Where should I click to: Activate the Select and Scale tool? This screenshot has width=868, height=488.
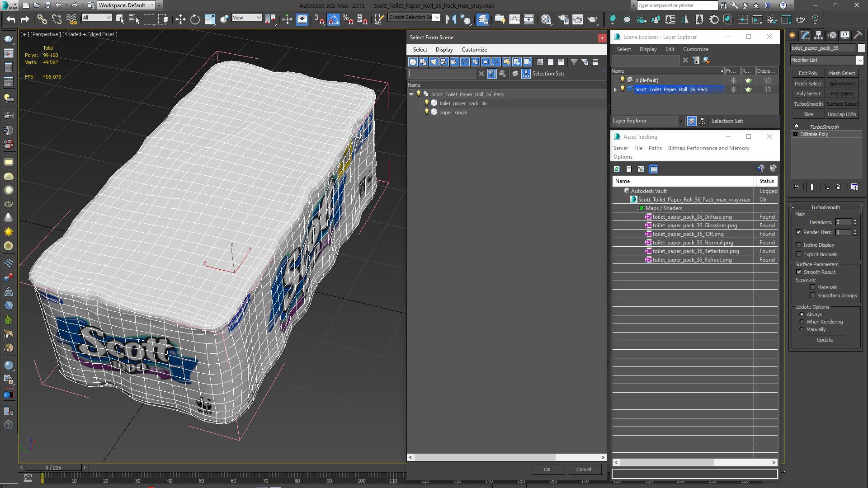click(210, 19)
